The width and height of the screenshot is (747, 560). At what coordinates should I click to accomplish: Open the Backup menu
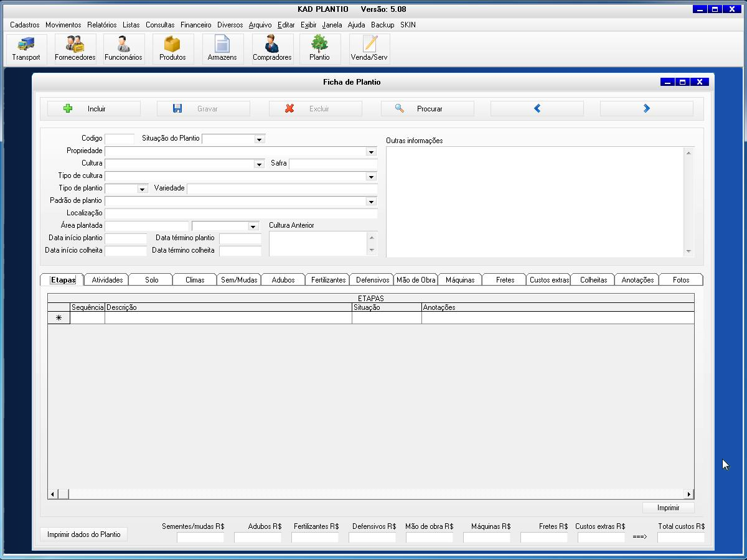383,25
